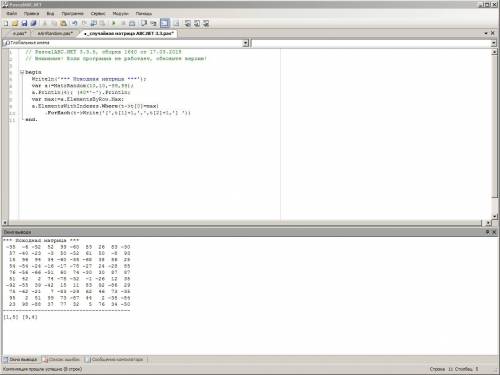Click the Open file folder icon

(15, 23)
